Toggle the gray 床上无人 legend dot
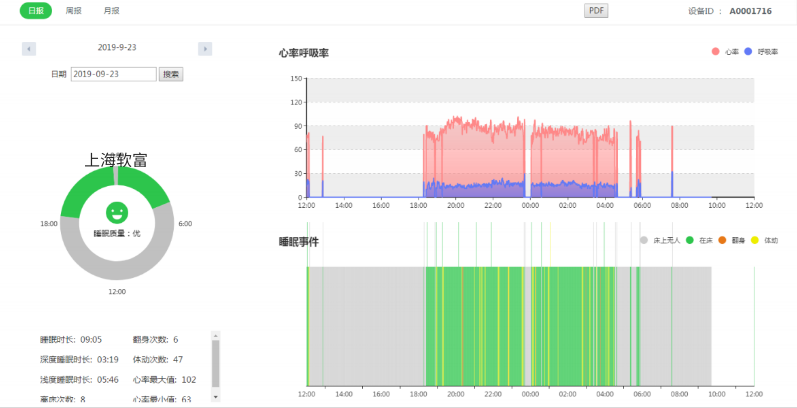Viewport: 797px width, 408px height. (x=644, y=240)
